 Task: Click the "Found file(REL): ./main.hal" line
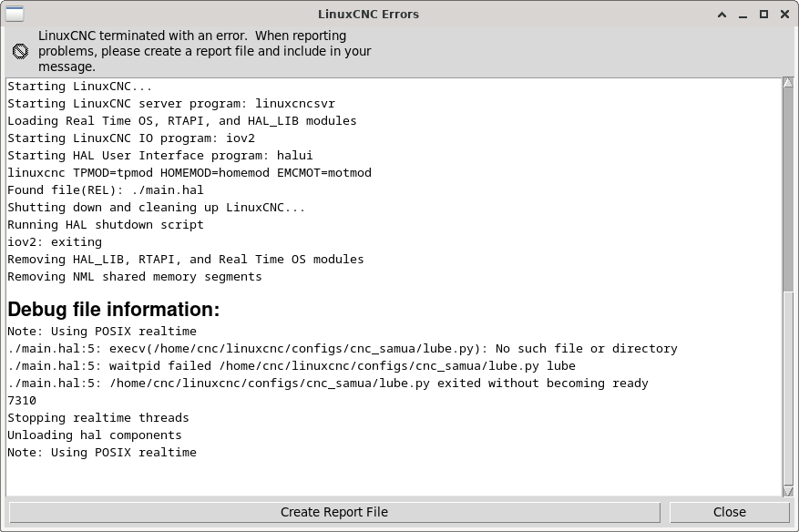click(106, 190)
